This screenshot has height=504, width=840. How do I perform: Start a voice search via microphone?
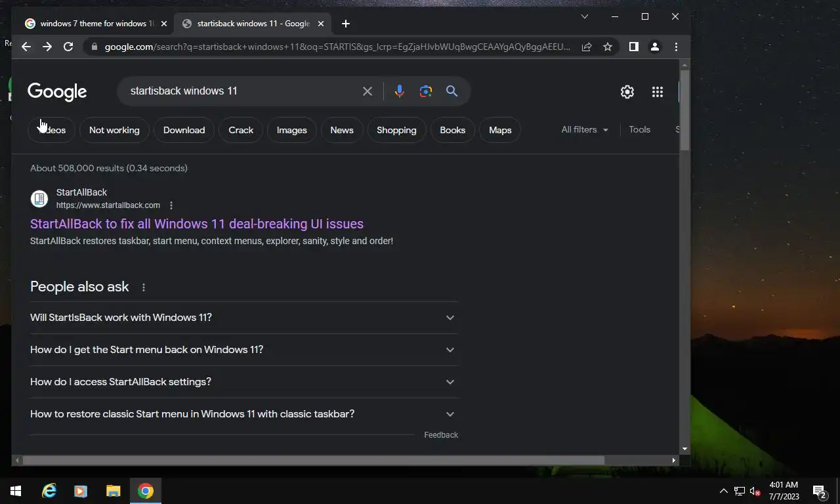click(399, 91)
